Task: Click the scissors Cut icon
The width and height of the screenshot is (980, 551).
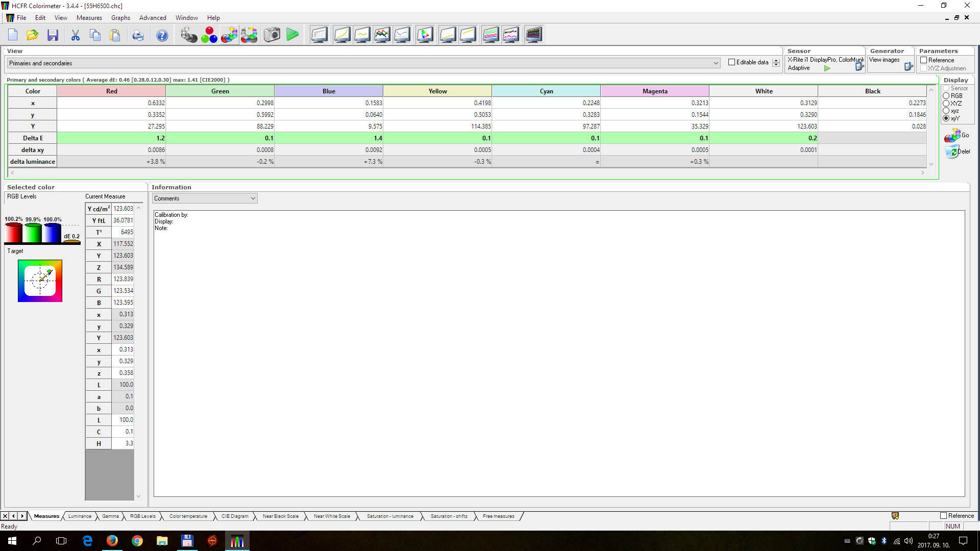Action: tap(75, 35)
